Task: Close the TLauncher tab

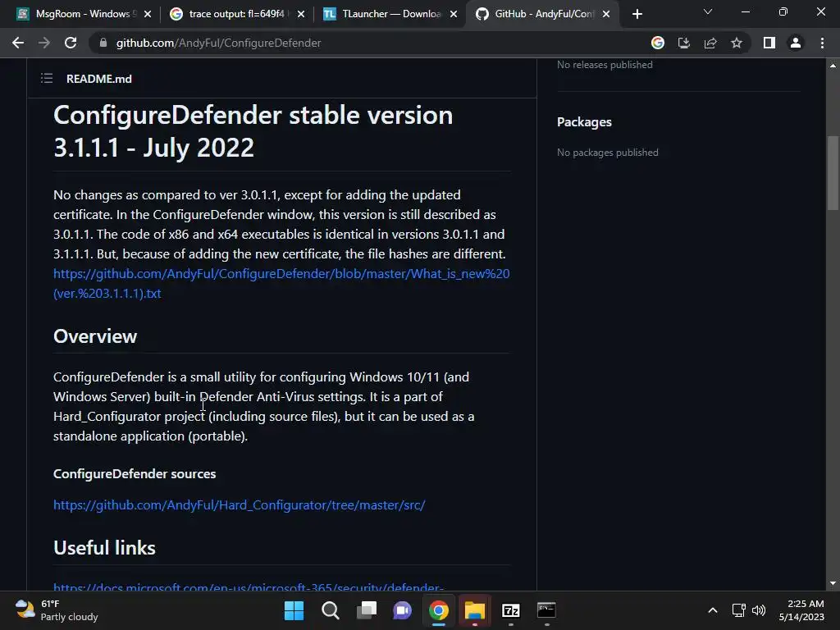Action: (x=454, y=14)
